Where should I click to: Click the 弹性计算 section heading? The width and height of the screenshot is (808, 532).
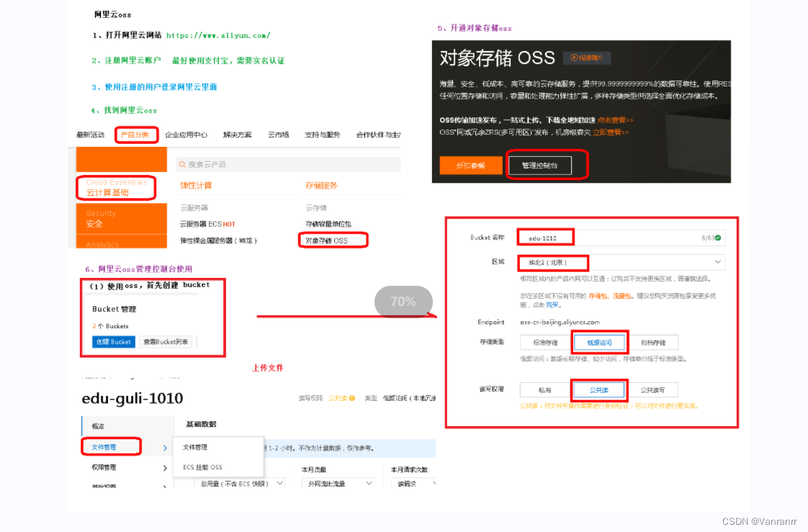click(x=196, y=186)
